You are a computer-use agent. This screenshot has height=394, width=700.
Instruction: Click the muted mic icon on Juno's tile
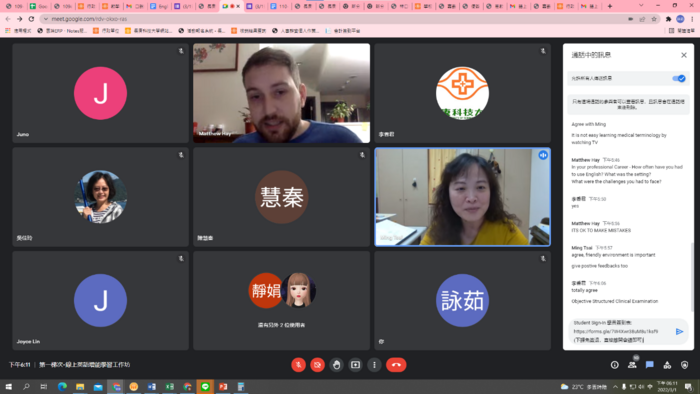click(181, 51)
